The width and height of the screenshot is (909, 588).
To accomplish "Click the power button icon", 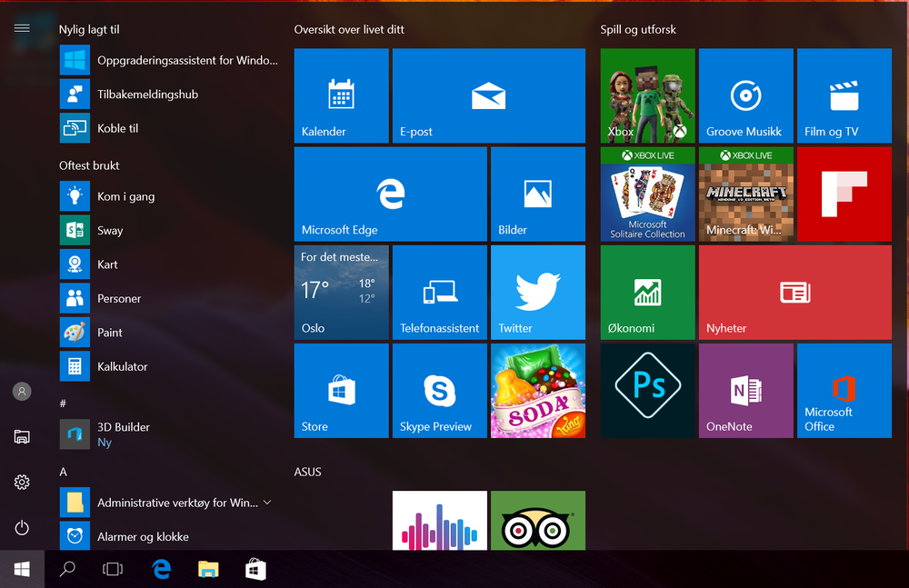I will pyautogui.click(x=22, y=528).
